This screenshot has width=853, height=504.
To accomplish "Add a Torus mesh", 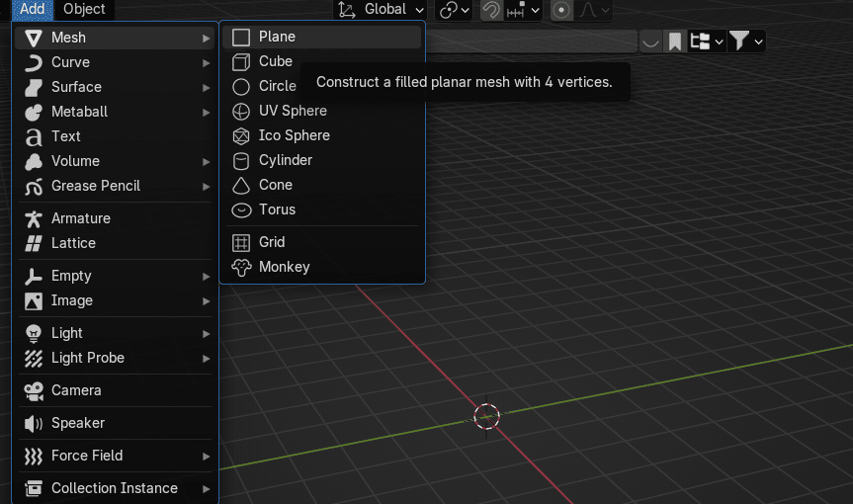I will point(277,210).
